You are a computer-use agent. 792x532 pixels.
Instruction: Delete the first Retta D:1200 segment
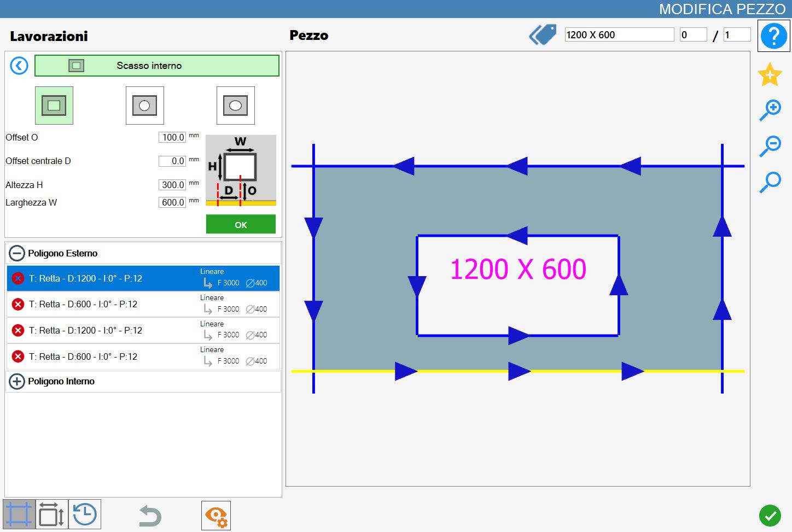tap(18, 278)
